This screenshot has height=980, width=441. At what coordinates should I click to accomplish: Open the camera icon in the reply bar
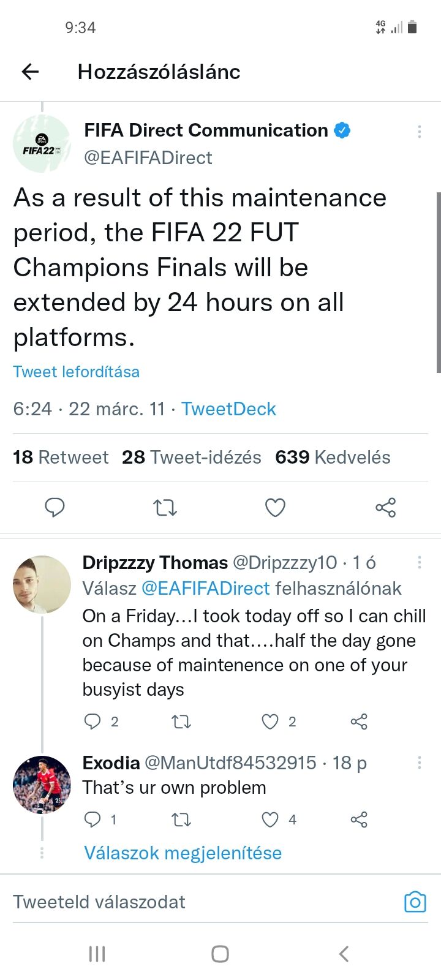pyautogui.click(x=415, y=902)
